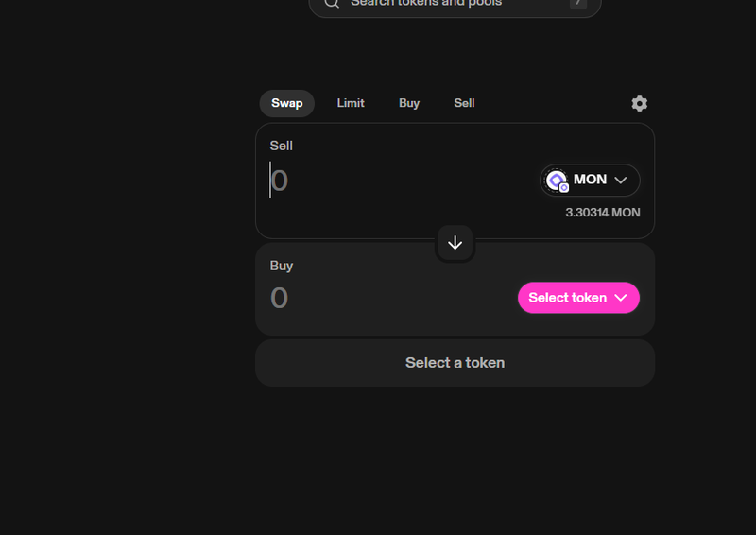Image resolution: width=756 pixels, height=535 pixels.
Task: Expand the MON token chevron arrow
Action: [x=621, y=181]
